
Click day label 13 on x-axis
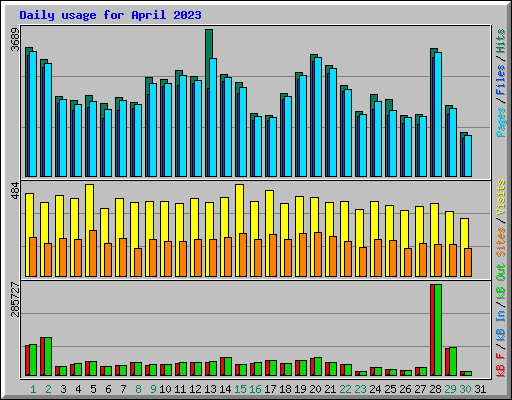coord(210,389)
